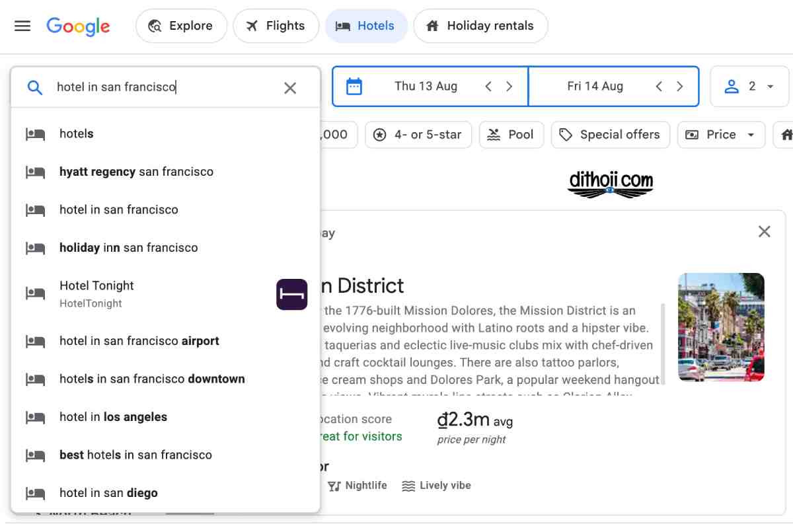Click the Thu 13 Aug check-in date
Viewport: 793px width, 532px height.
pyautogui.click(x=426, y=86)
